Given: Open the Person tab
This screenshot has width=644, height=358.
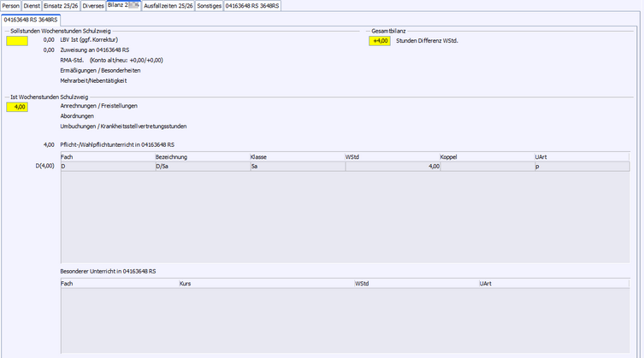Looking at the screenshot, I should pyautogui.click(x=11, y=6).
